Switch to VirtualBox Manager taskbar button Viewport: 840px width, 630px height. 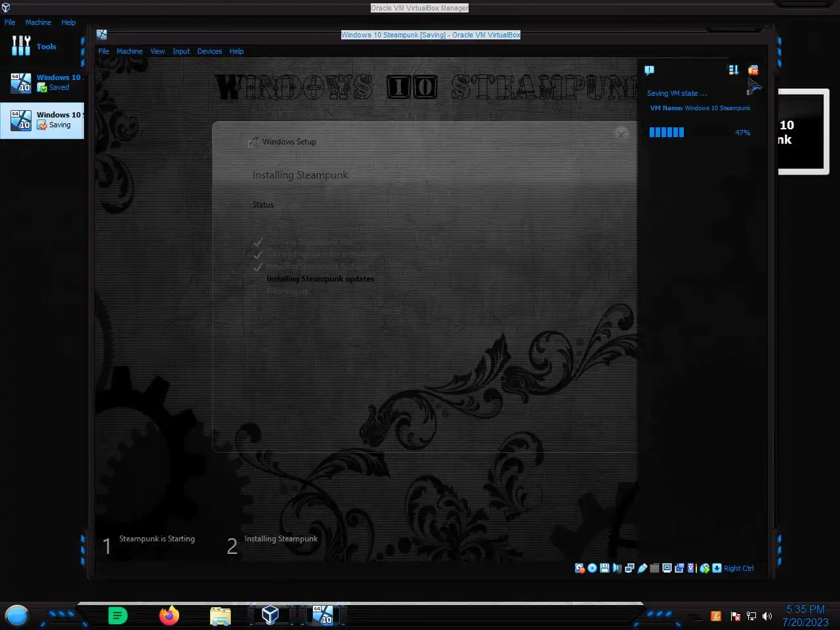coord(270,615)
